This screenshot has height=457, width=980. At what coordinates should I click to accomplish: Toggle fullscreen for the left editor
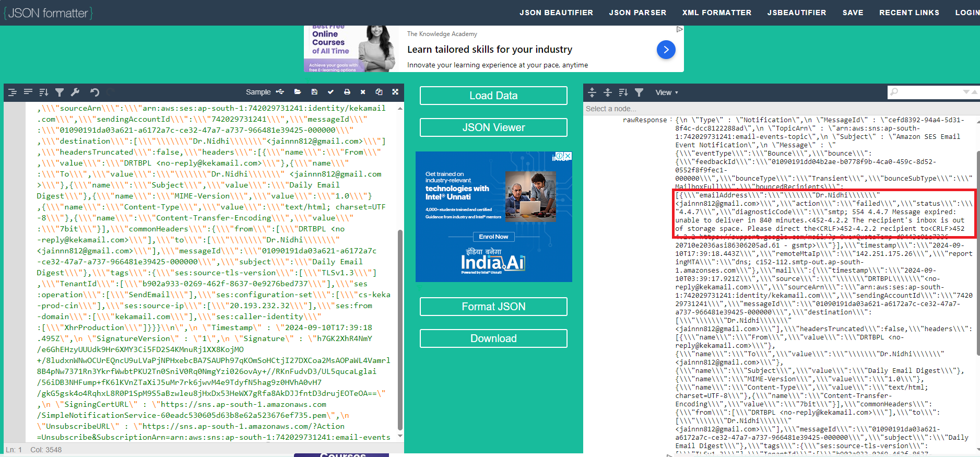pyautogui.click(x=395, y=92)
